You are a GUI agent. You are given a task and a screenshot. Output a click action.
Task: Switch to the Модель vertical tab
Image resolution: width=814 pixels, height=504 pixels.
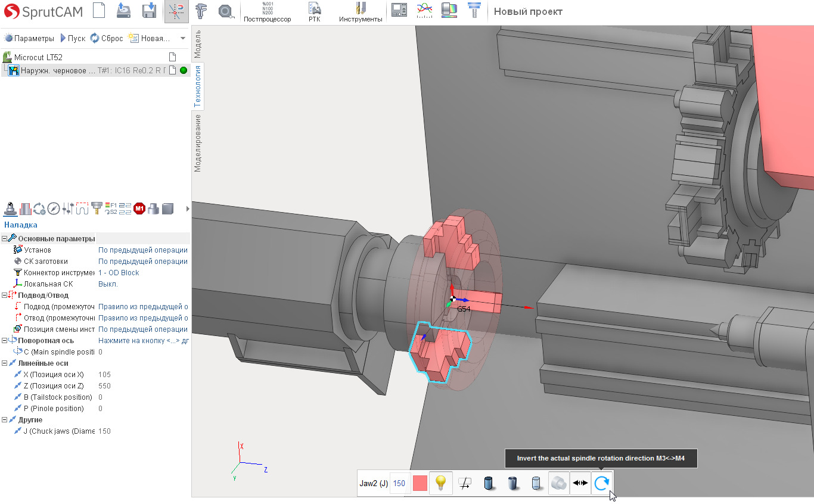(x=198, y=43)
